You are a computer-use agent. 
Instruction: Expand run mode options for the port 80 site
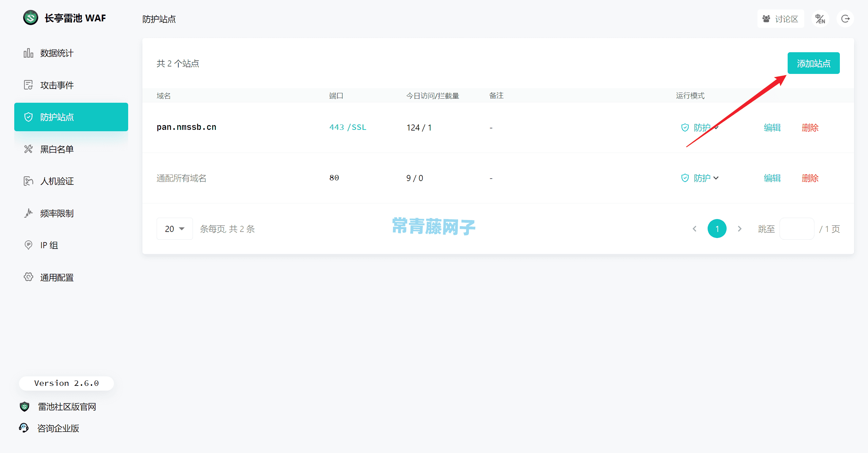tap(716, 178)
